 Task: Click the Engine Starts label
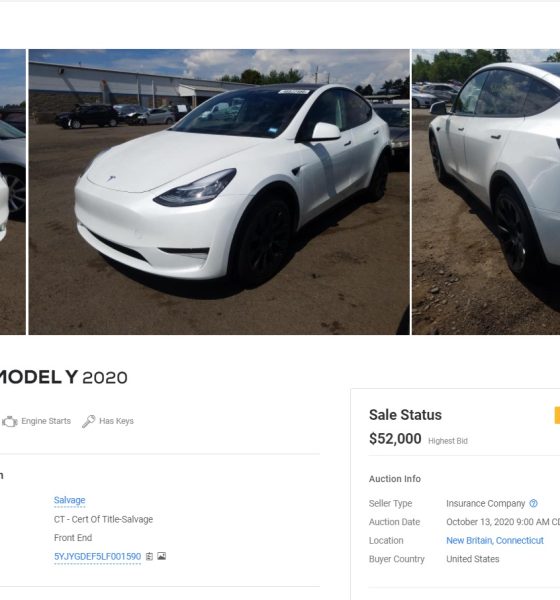point(46,421)
